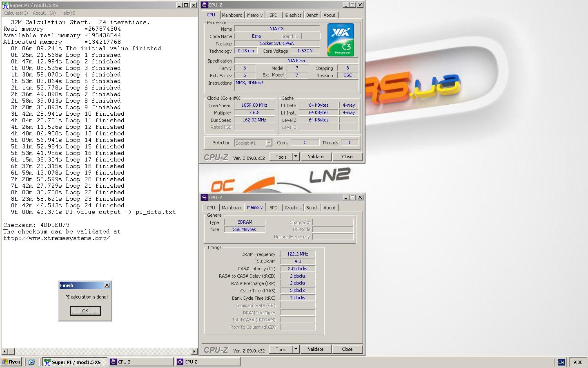588x368 pixels.
Task: Click the Cycle Time (tRAS) value 5 clocks
Action: pyautogui.click(x=298, y=290)
